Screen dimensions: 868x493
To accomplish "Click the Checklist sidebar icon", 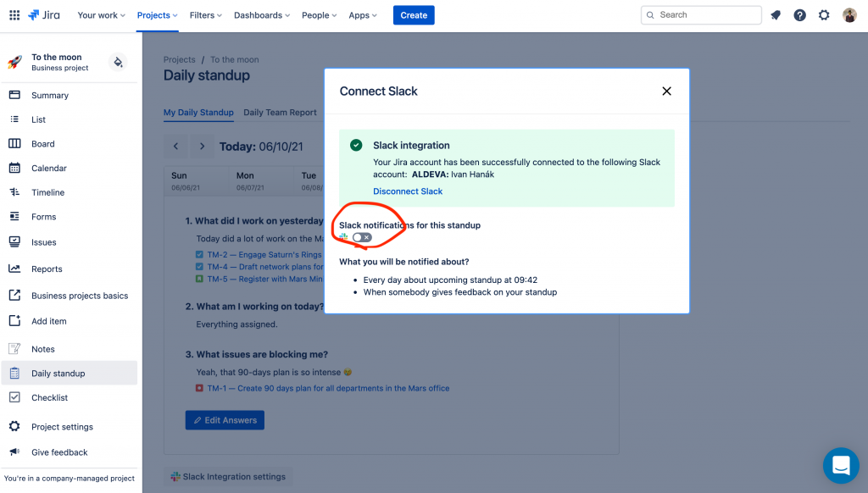I will [x=15, y=398].
